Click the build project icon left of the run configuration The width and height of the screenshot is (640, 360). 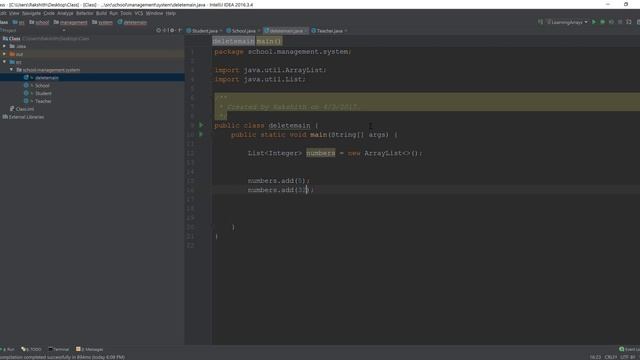click(540, 22)
